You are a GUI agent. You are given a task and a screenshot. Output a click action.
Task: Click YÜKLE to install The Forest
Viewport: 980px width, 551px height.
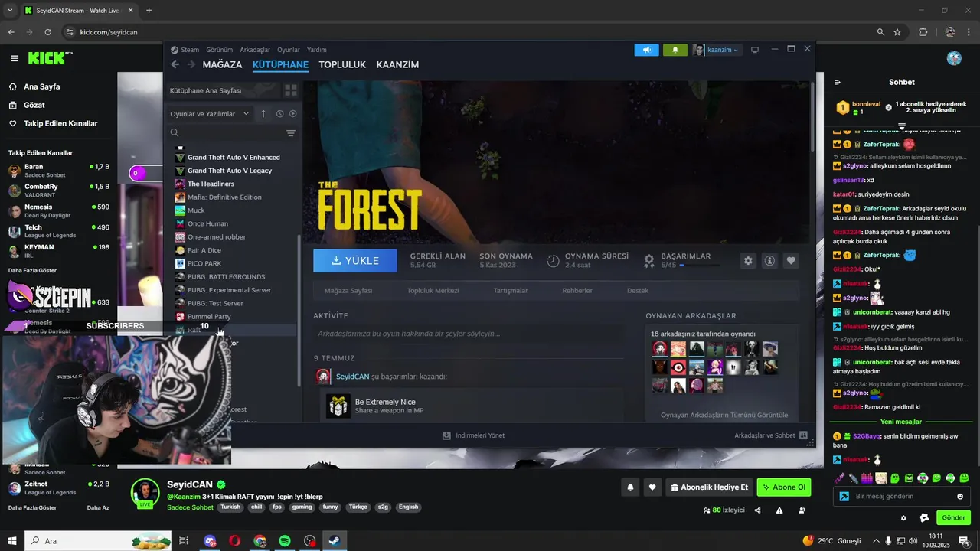[355, 260]
